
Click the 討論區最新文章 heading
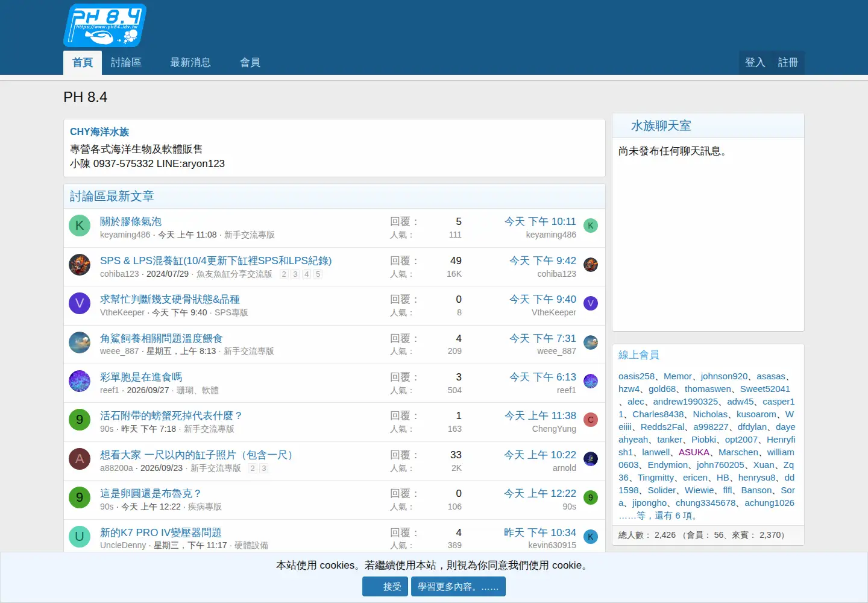coord(112,197)
